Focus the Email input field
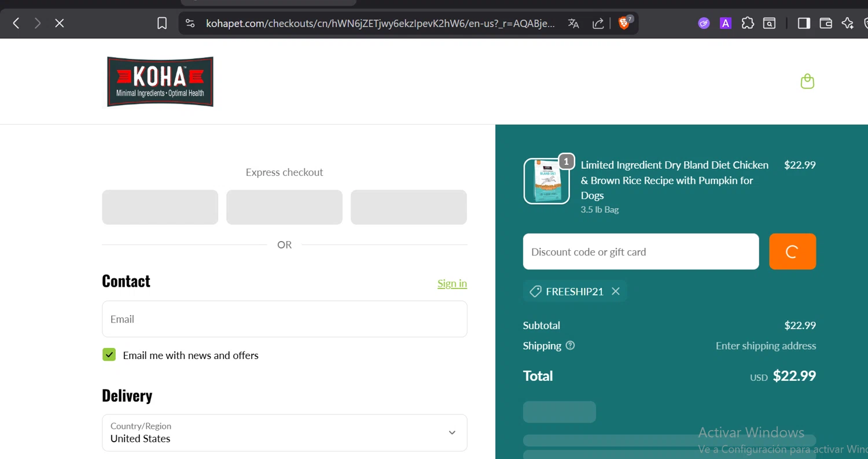The height and width of the screenshot is (459, 868). coord(285,319)
